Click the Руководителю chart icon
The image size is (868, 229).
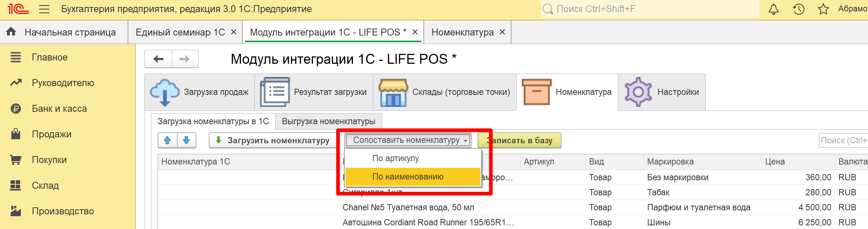[16, 83]
